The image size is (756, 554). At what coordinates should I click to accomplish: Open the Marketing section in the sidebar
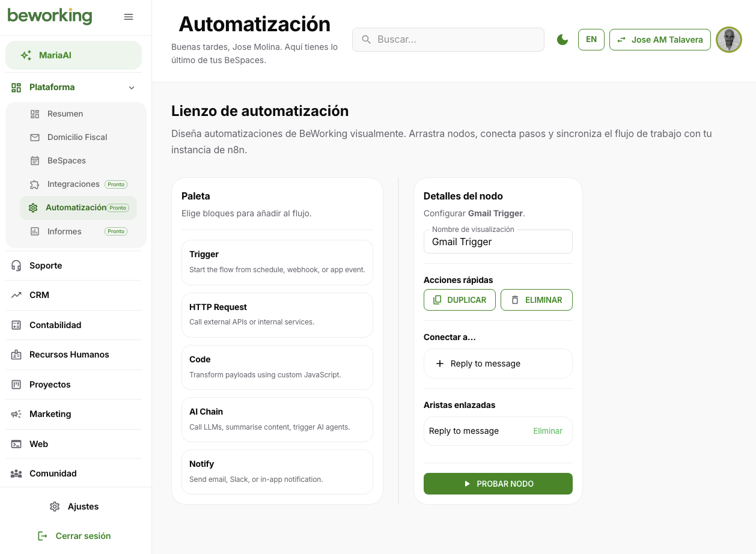(x=50, y=414)
